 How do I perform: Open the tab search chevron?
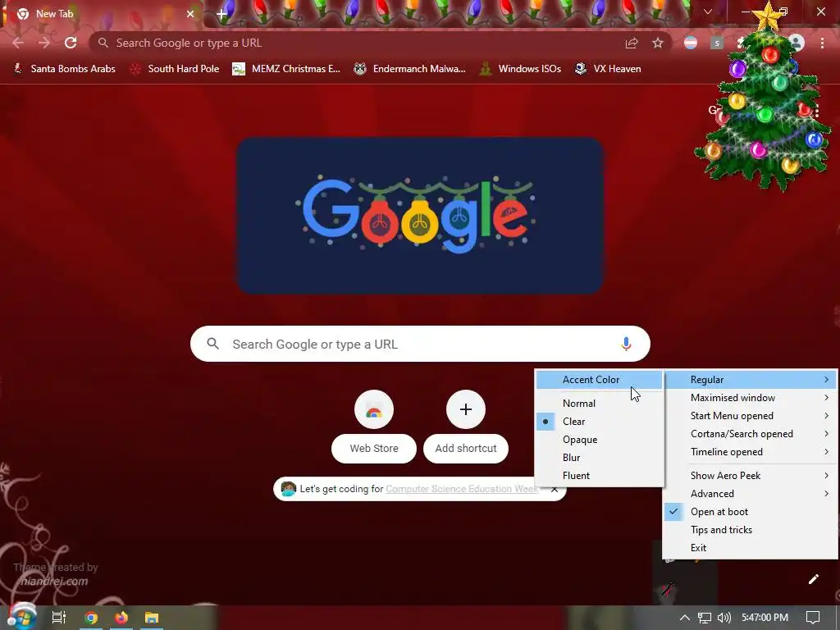708,11
